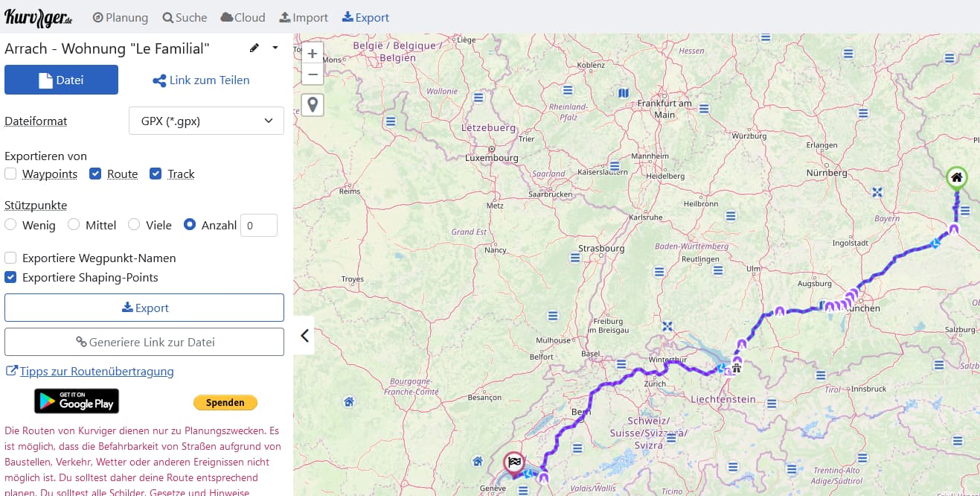980x496 pixels.
Task: Click the Export button
Action: coord(144,308)
